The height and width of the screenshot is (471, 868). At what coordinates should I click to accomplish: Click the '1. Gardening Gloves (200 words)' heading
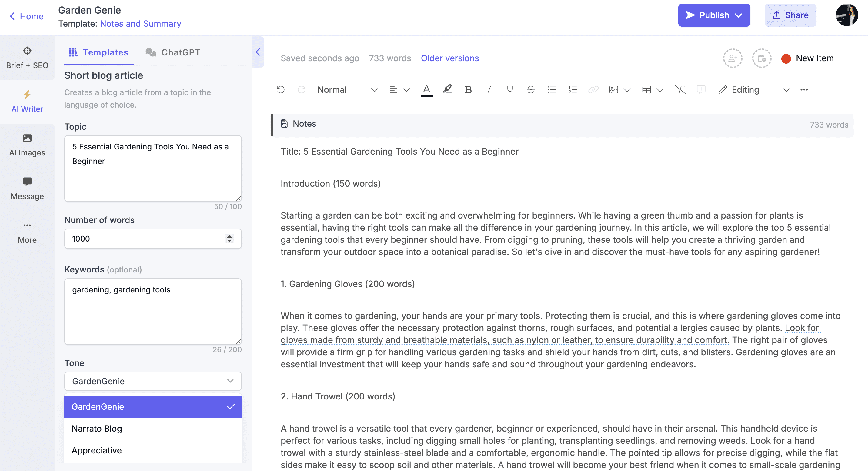348,284
